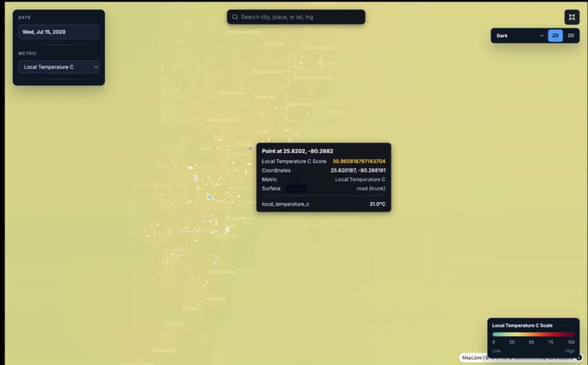This screenshot has height=365, width=588.
Task: Click the 31.0°C local temperature value
Action: 377,204
